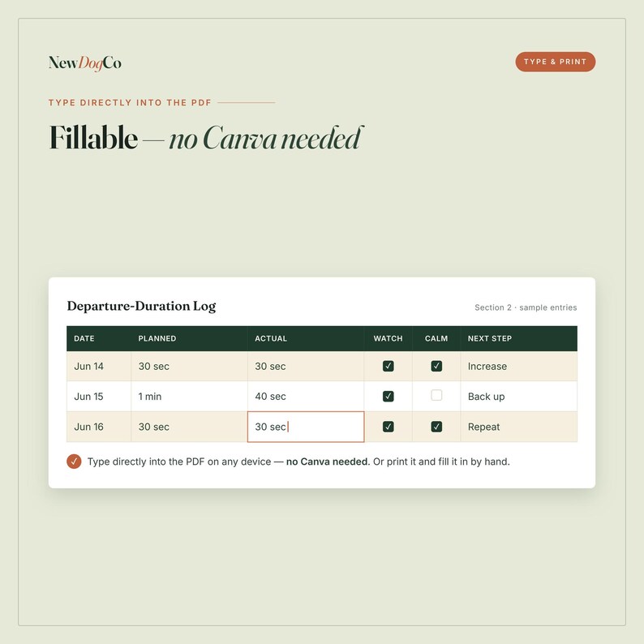Toggle Watch checkbox in Jun 16 row
The image size is (644, 644).
[389, 427]
